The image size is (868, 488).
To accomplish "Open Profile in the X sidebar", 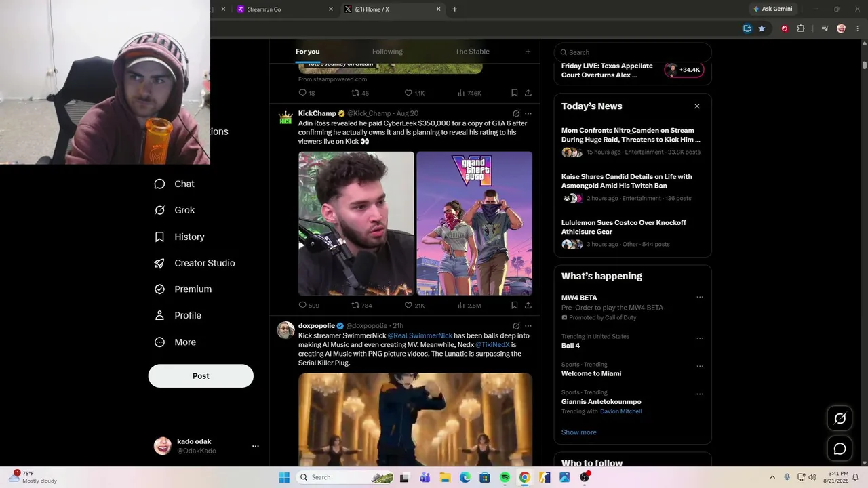I will (x=178, y=316).
